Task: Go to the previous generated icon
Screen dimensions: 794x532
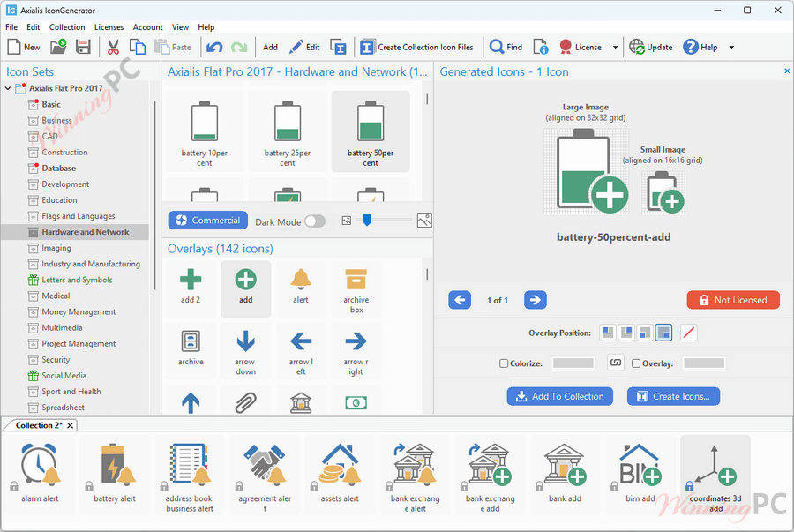Action: (x=460, y=300)
